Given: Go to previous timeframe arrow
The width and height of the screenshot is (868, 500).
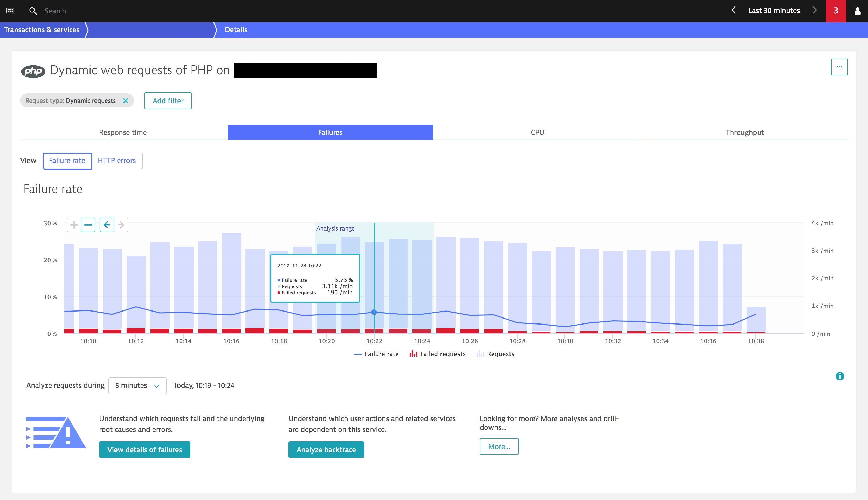Looking at the screenshot, I should 734,10.
